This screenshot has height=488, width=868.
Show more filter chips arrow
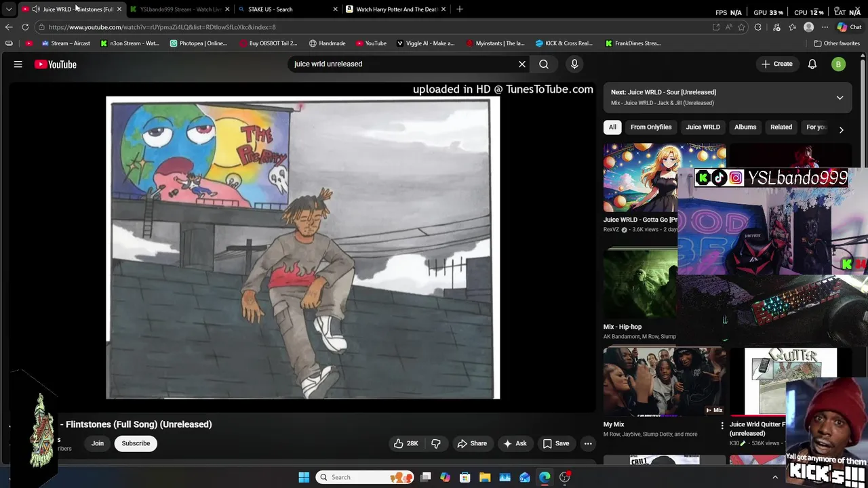(841, 129)
